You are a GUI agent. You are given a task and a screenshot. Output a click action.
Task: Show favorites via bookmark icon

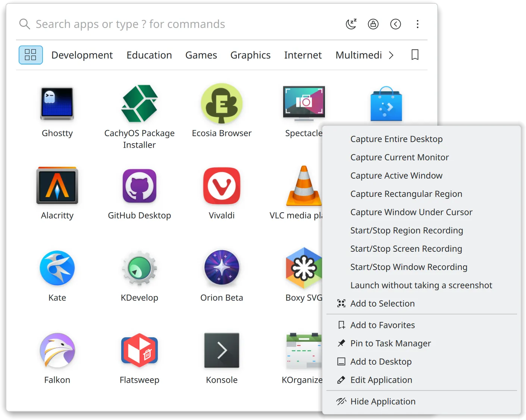[x=415, y=55]
